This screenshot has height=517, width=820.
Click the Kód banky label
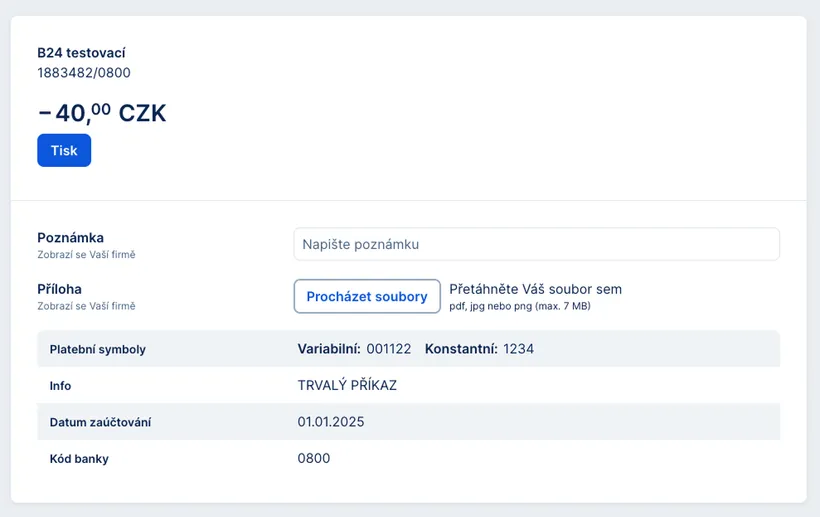pos(79,459)
